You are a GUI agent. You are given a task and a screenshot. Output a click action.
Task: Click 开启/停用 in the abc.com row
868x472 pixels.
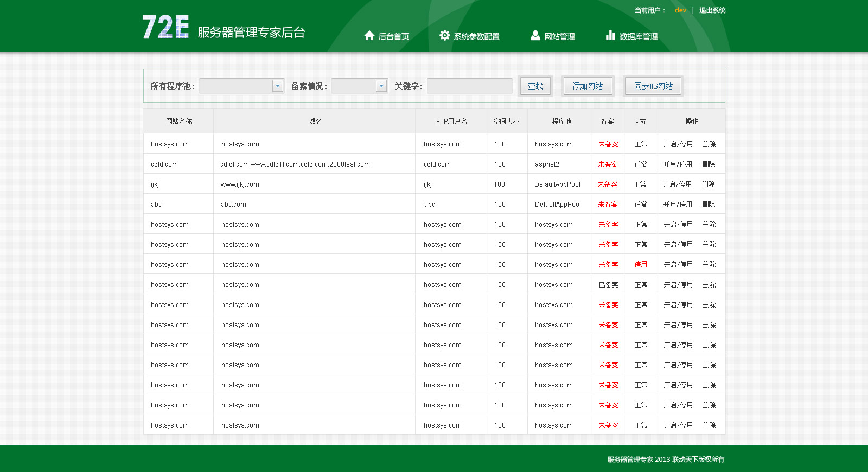point(678,205)
